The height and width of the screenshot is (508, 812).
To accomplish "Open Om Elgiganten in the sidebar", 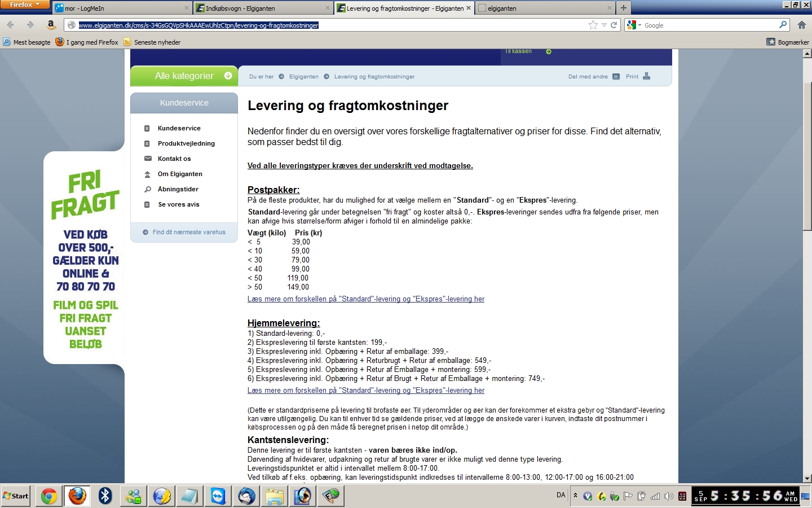I will [180, 174].
